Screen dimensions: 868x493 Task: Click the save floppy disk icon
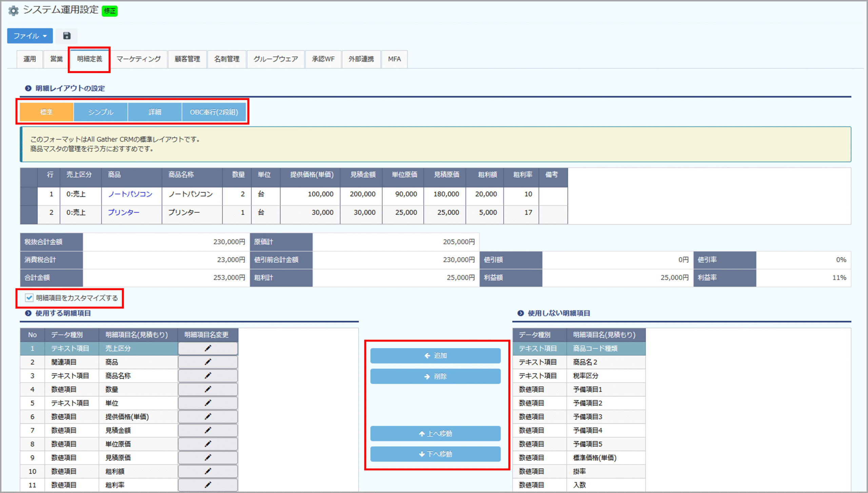pyautogui.click(x=67, y=36)
